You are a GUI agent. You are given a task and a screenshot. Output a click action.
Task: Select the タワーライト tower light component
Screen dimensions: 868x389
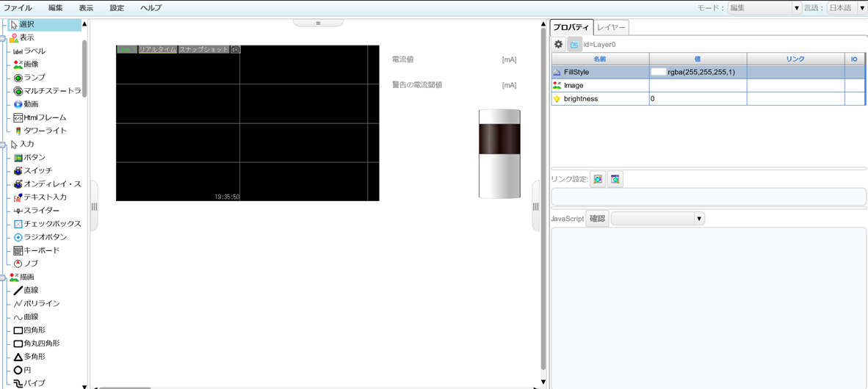point(40,131)
